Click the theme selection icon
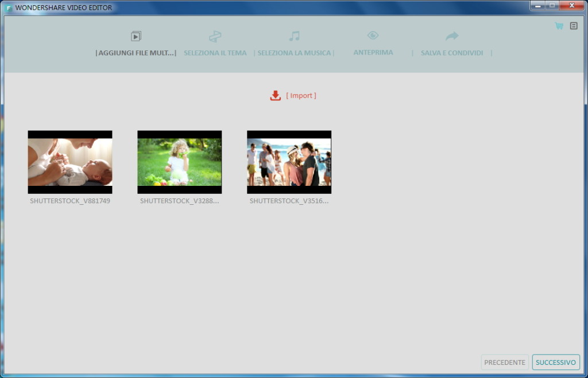 click(215, 36)
